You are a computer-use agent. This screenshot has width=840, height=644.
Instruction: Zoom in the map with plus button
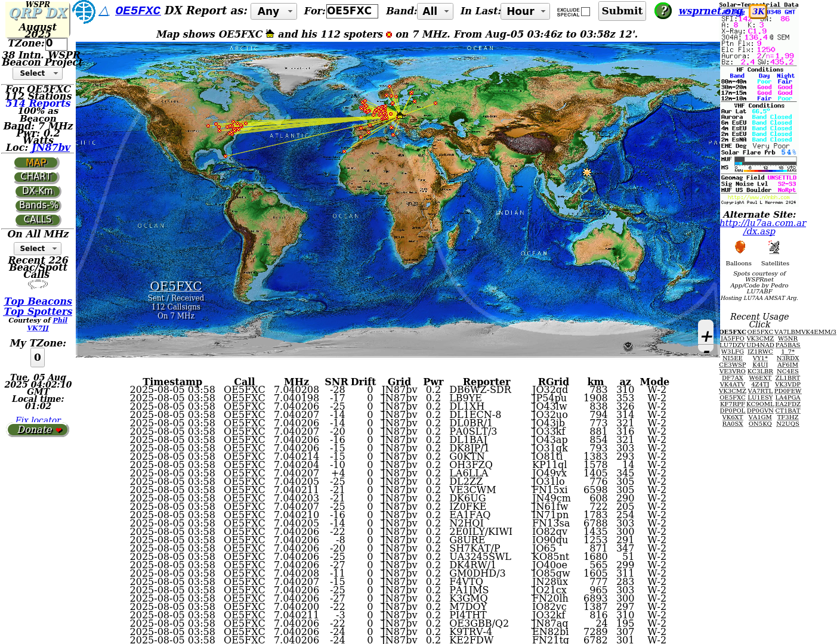click(x=706, y=336)
